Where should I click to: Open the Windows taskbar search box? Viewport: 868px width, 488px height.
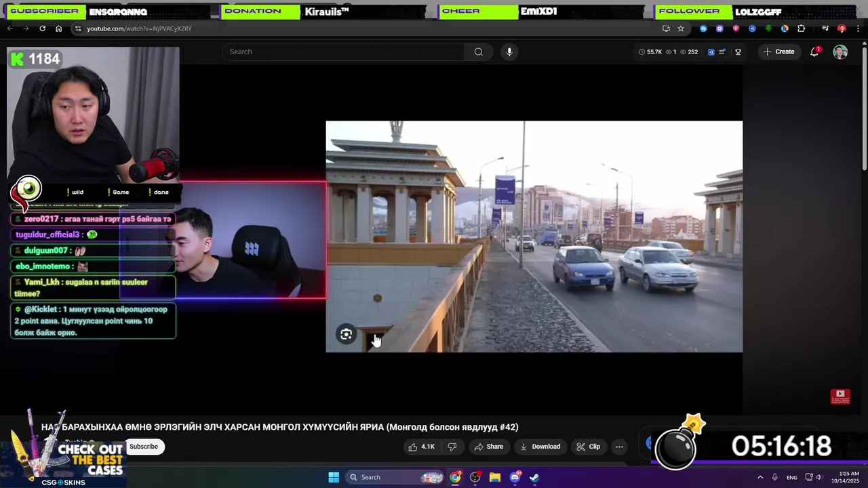pos(395,477)
